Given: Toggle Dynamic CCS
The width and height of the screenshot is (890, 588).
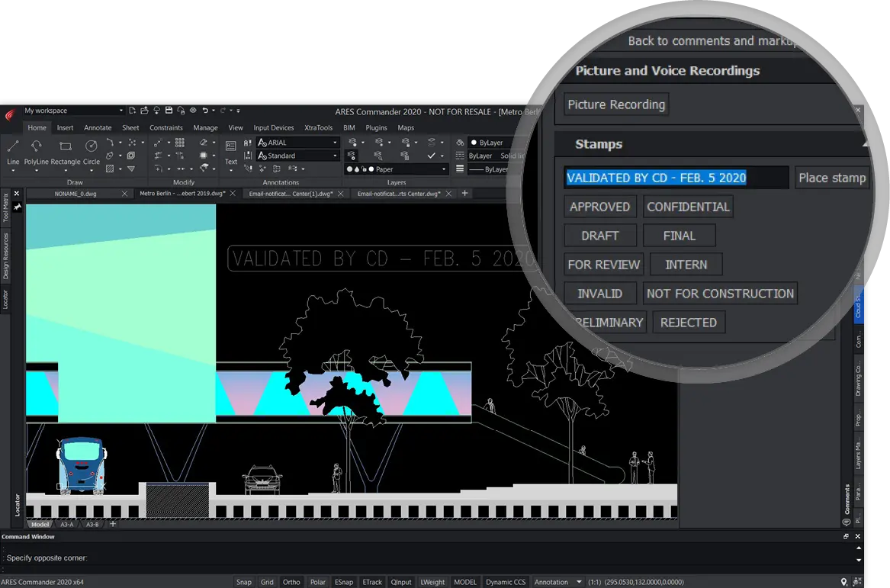Looking at the screenshot, I should (x=506, y=582).
